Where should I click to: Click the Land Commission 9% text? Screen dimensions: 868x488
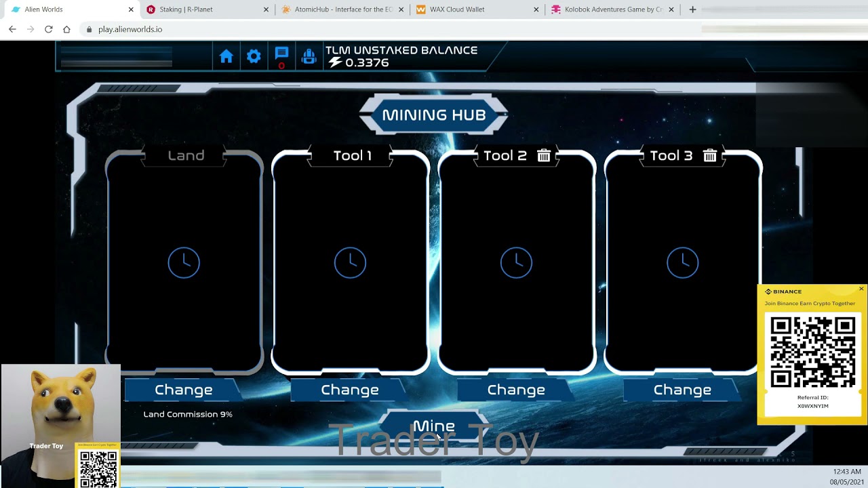(188, 414)
